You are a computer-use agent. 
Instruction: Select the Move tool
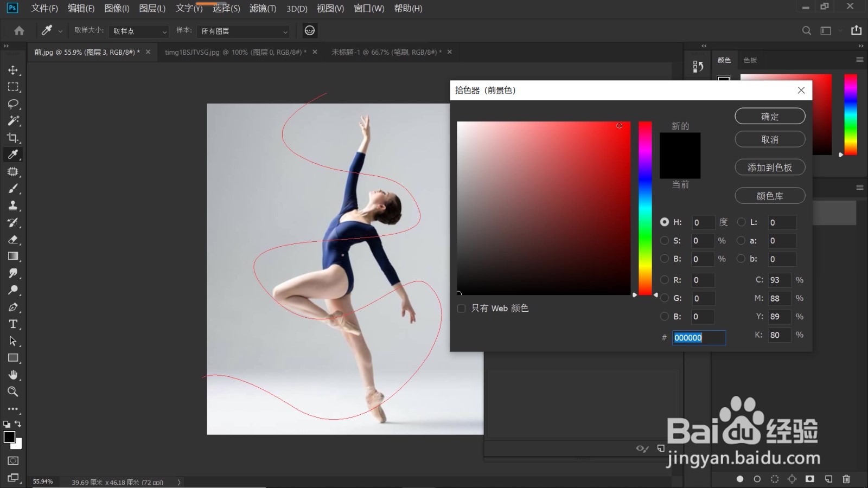tap(13, 70)
